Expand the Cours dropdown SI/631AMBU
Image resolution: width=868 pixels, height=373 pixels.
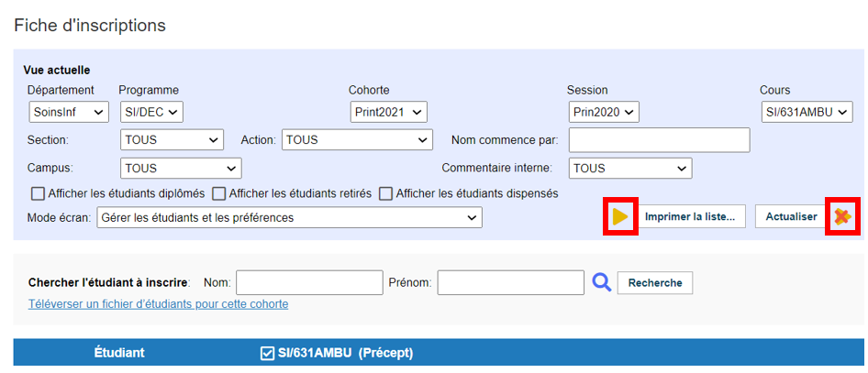coord(807,112)
